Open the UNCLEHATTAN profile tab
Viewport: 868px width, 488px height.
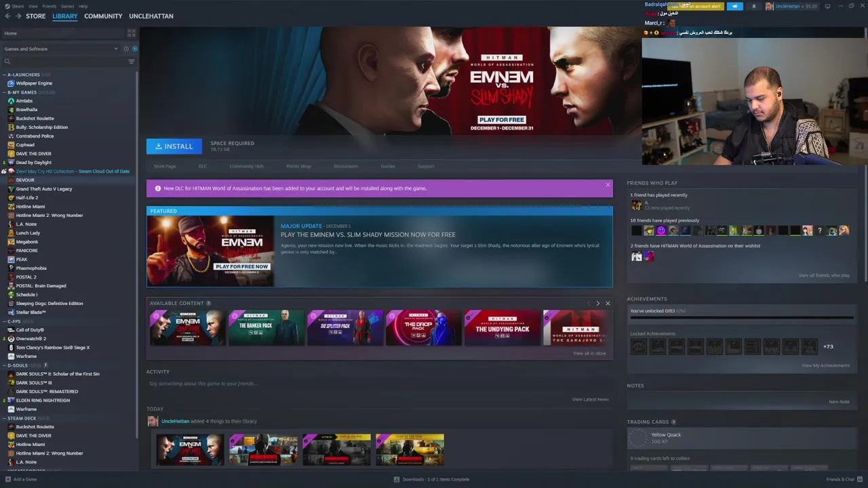[151, 16]
